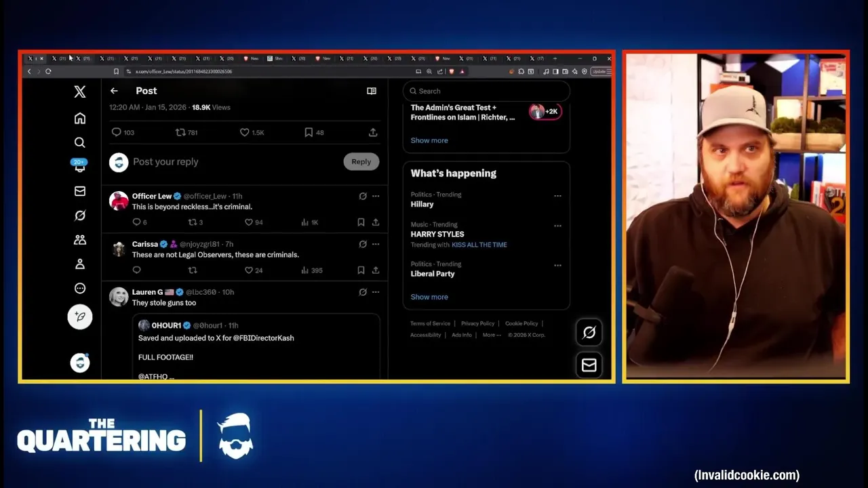This screenshot has width=868, height=488.
Task: Go back using Post arrow
Action: coord(114,91)
